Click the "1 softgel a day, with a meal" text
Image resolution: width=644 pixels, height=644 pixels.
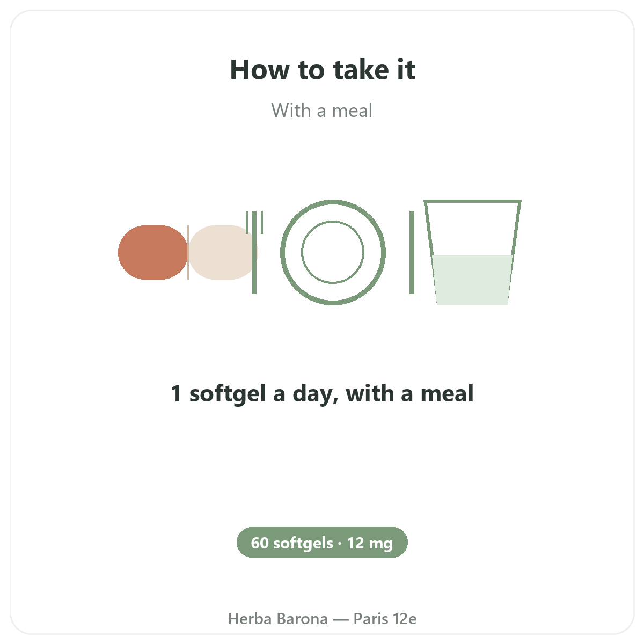(322, 394)
